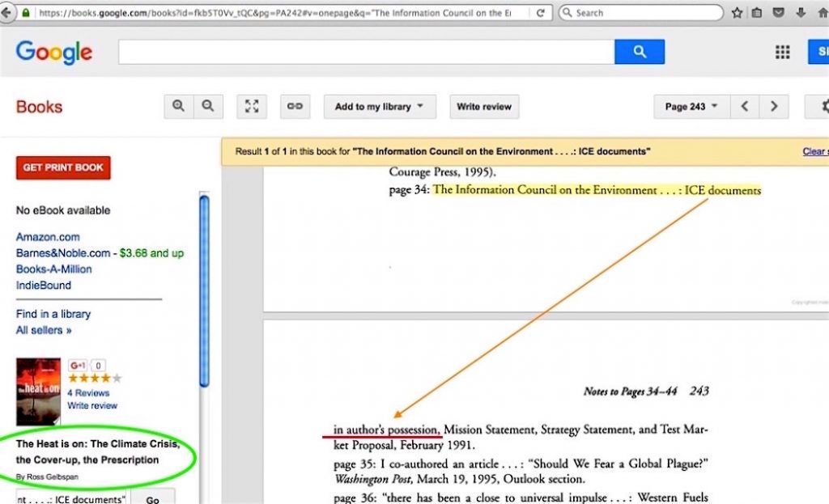Click the zoom out magnifier icon
This screenshot has width=829, height=504.
coord(208,107)
